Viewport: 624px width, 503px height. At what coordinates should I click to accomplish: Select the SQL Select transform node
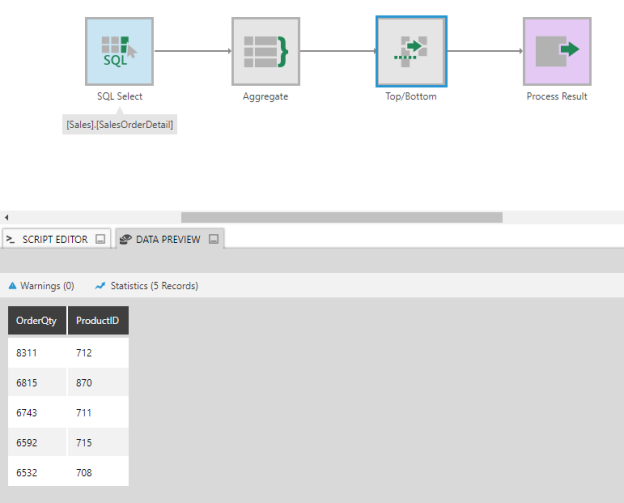click(x=119, y=51)
